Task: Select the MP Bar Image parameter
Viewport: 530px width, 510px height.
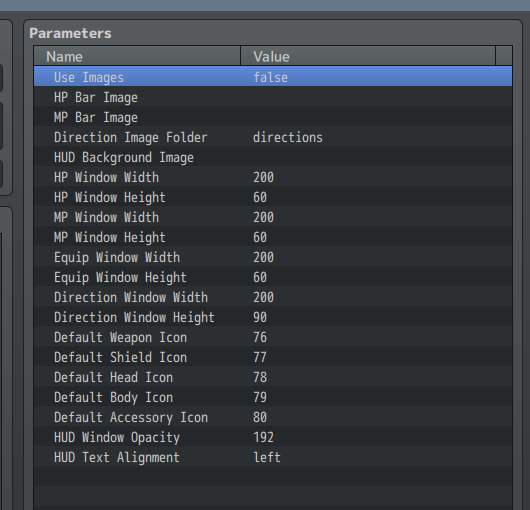Action: coord(273,117)
